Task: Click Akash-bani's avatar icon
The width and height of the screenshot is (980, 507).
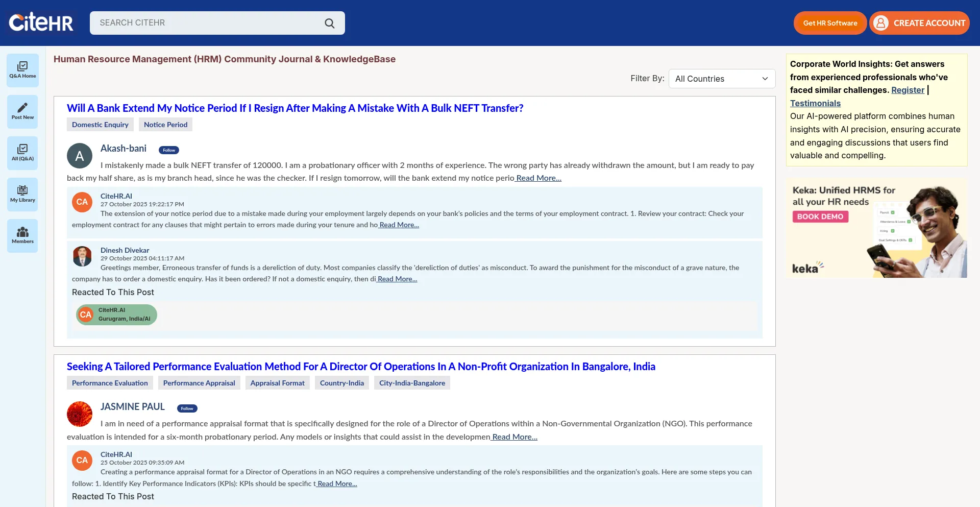Action: point(80,156)
